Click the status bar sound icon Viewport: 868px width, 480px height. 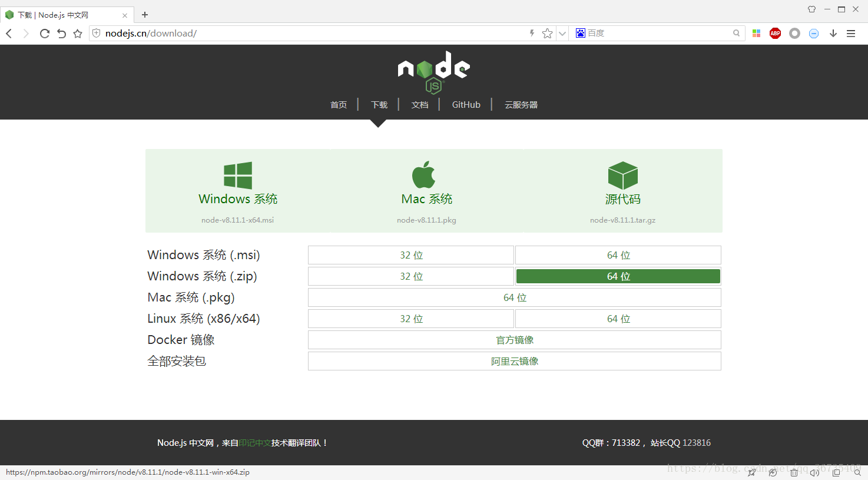(814, 472)
